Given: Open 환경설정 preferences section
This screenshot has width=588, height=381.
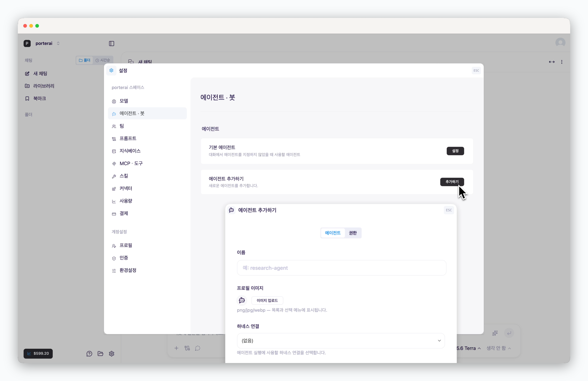Looking at the screenshot, I should point(147,270).
